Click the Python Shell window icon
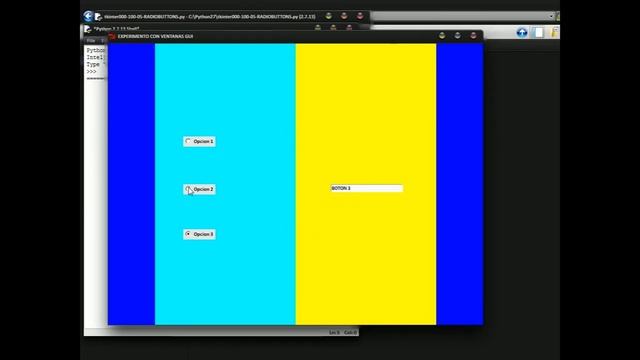 [x=87, y=29]
